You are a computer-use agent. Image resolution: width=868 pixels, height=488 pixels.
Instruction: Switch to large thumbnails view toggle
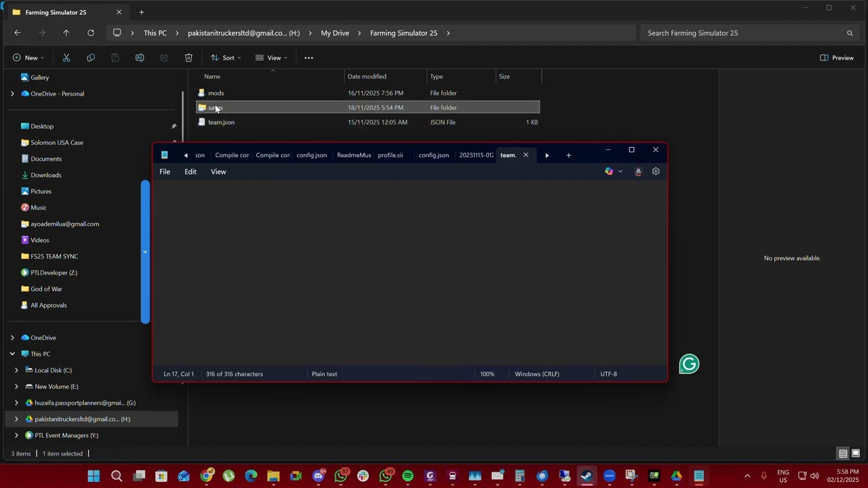pos(856,453)
